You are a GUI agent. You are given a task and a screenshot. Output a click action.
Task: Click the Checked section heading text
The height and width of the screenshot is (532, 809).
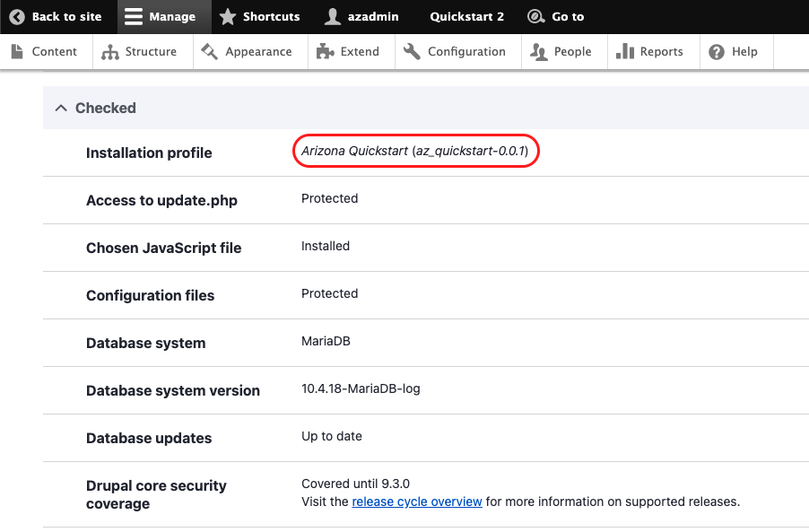(106, 108)
